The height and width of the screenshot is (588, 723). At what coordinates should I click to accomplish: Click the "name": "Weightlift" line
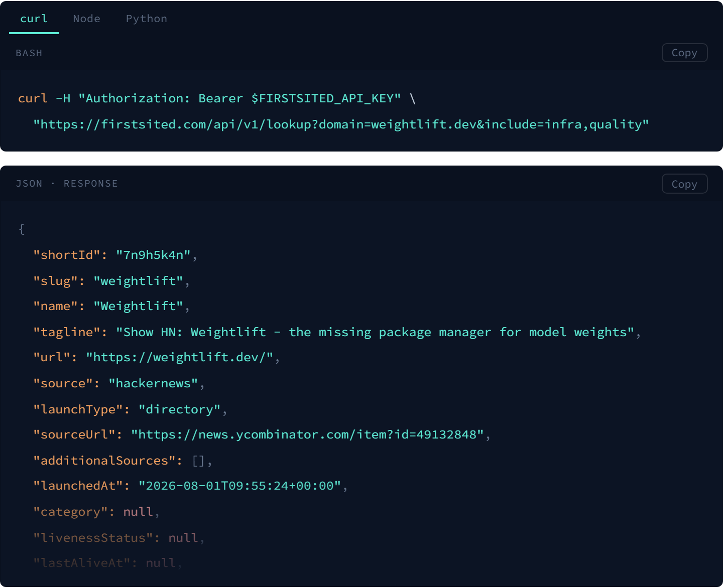click(111, 306)
